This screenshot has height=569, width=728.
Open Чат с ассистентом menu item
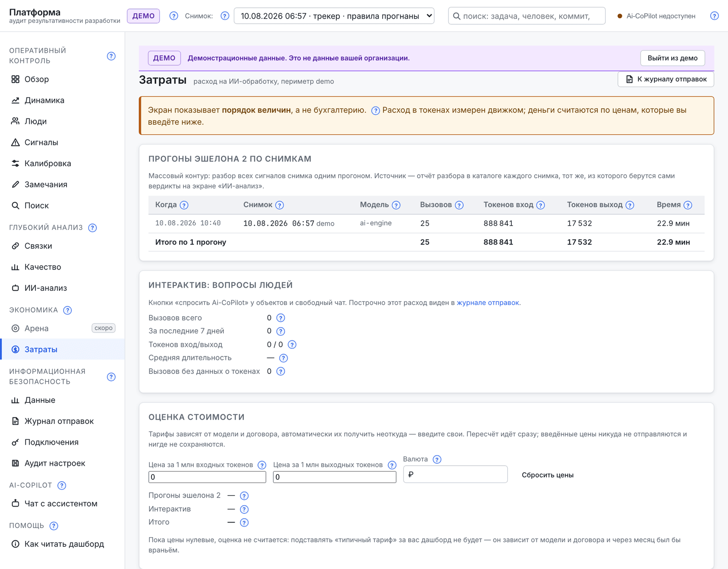62,503
